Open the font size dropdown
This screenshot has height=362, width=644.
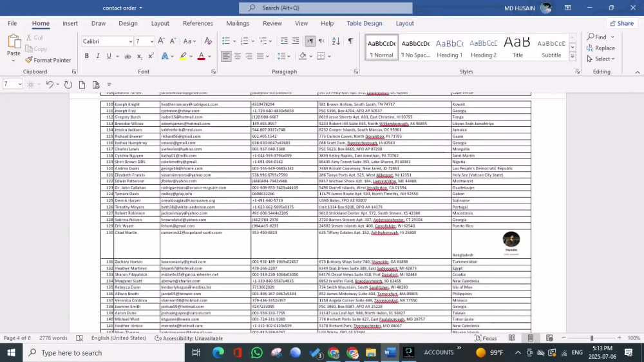click(151, 41)
